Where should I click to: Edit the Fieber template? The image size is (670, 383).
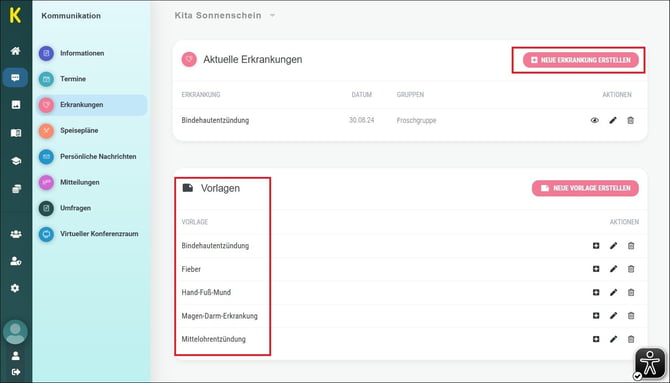point(613,269)
